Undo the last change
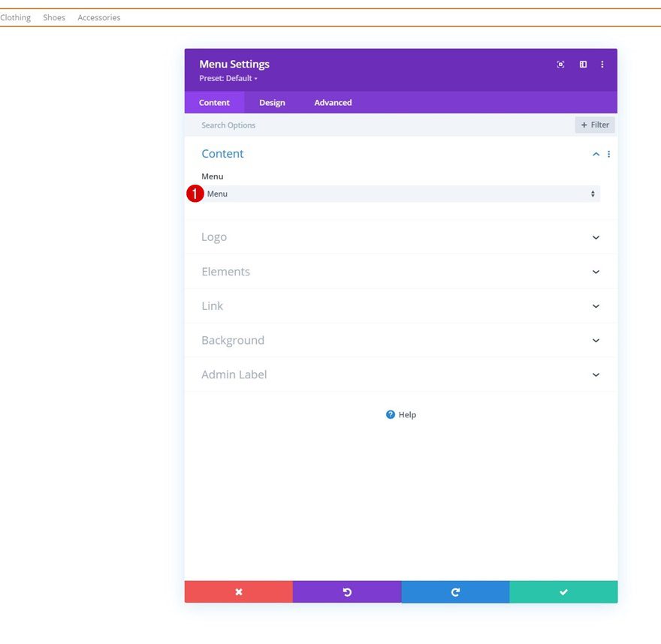Screen dimensions: 661x644 [347, 591]
